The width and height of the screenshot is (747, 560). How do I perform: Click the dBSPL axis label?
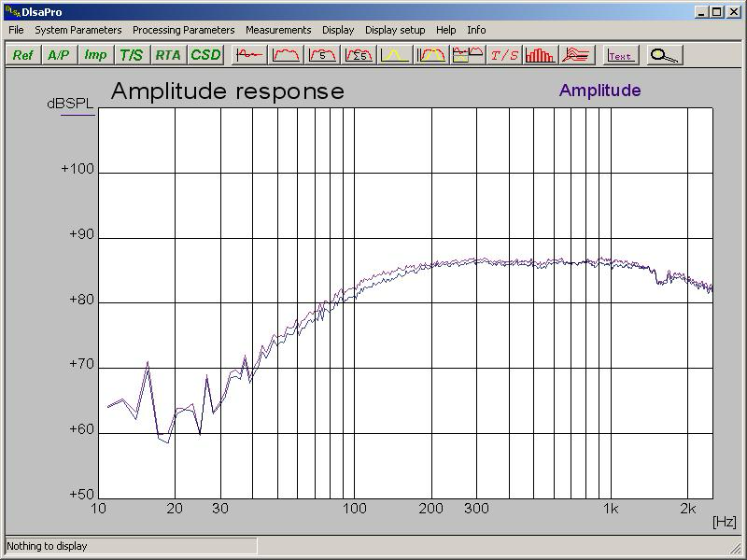(70, 104)
